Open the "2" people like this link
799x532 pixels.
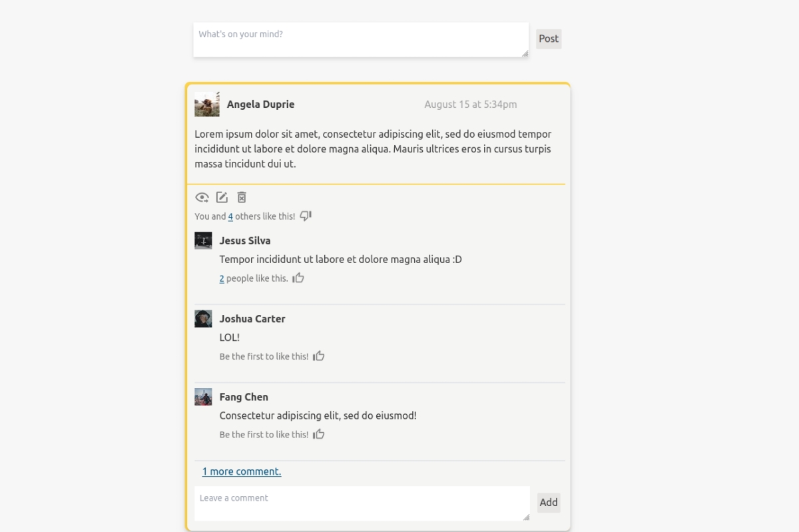[x=222, y=278]
